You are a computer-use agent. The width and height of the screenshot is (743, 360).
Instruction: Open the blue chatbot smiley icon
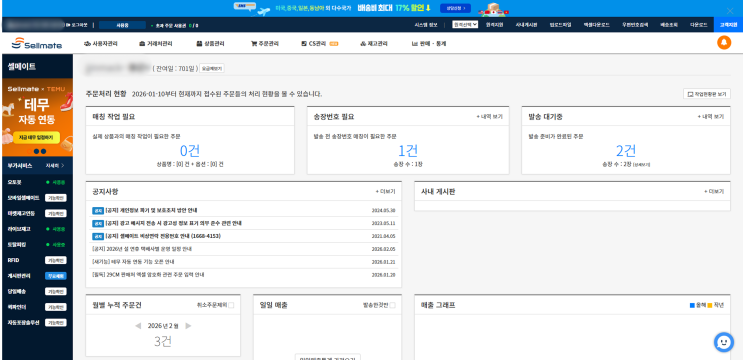[x=724, y=342]
